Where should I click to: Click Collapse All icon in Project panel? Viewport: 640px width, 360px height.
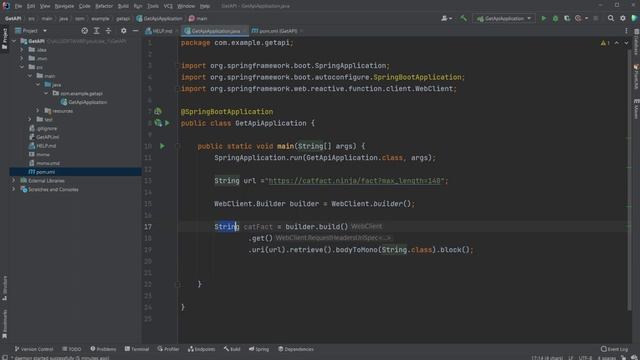click(x=108, y=31)
